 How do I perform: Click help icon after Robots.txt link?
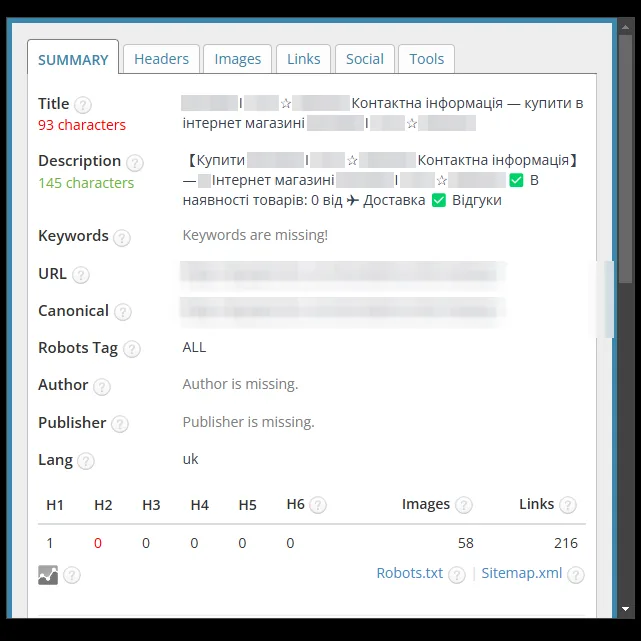[x=457, y=575]
